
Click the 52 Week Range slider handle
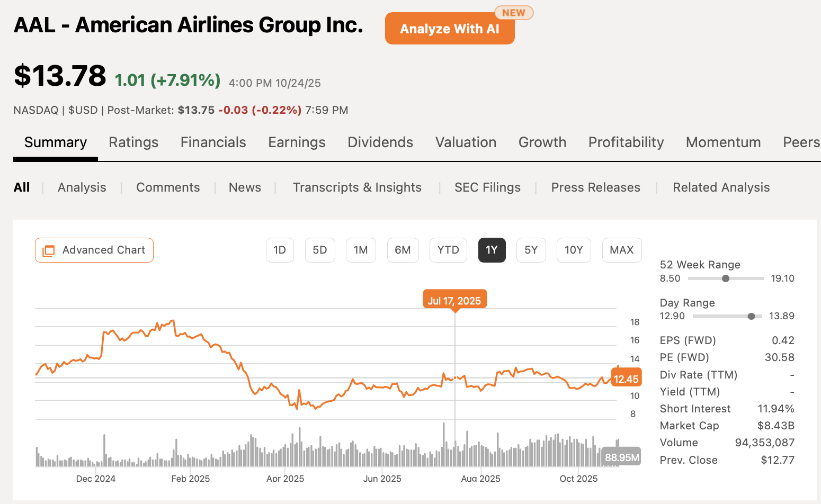pos(726,278)
